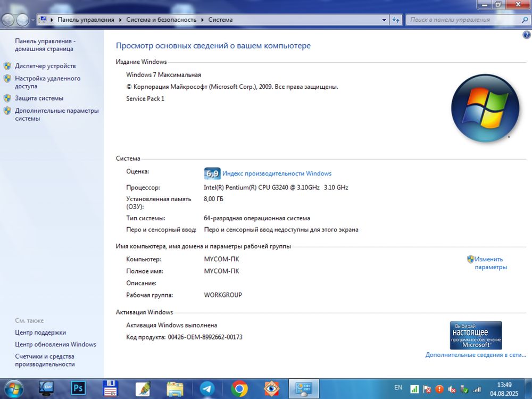This screenshot has height=399, width=532.
Task: Open Windows Explorer from the taskbar
Action: (x=174, y=389)
